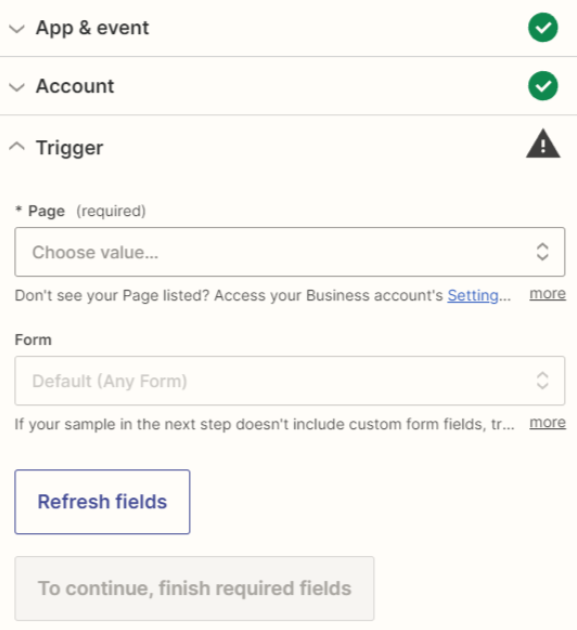
Task: Click the To continue, finish required fields button
Action: (x=194, y=588)
